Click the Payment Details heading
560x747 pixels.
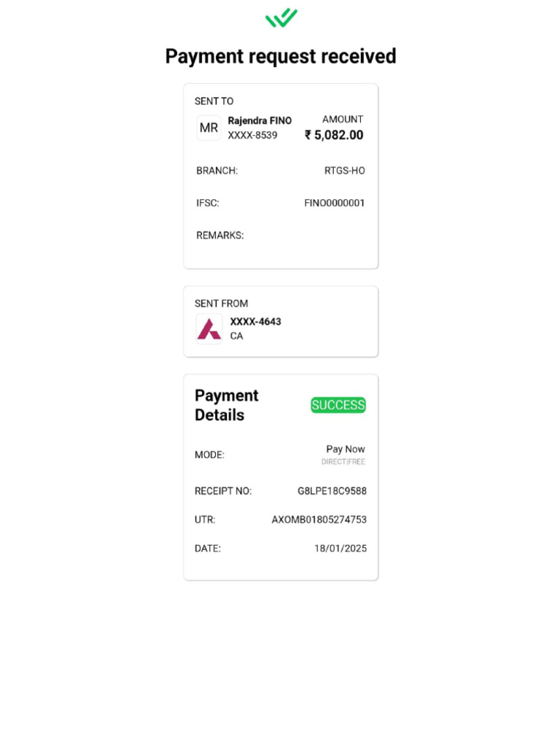coord(227,405)
